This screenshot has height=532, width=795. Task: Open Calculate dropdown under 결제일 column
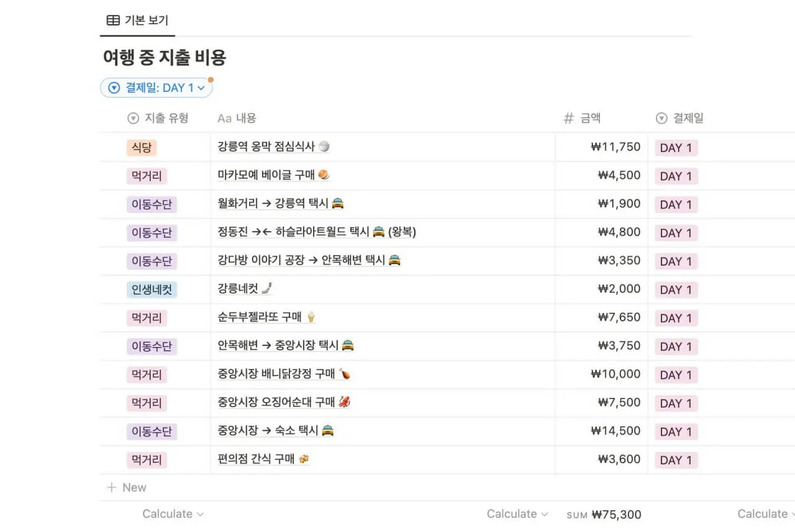pyautogui.click(x=765, y=514)
